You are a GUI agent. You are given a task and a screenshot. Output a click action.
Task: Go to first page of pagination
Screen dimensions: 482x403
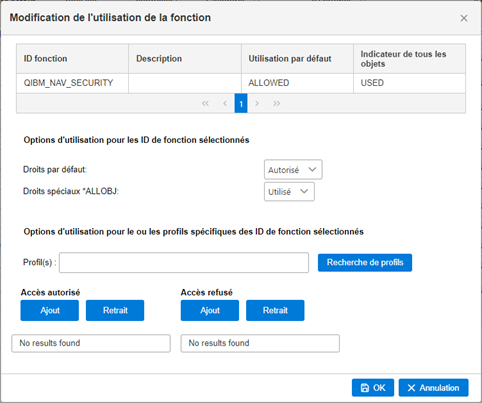(x=205, y=104)
